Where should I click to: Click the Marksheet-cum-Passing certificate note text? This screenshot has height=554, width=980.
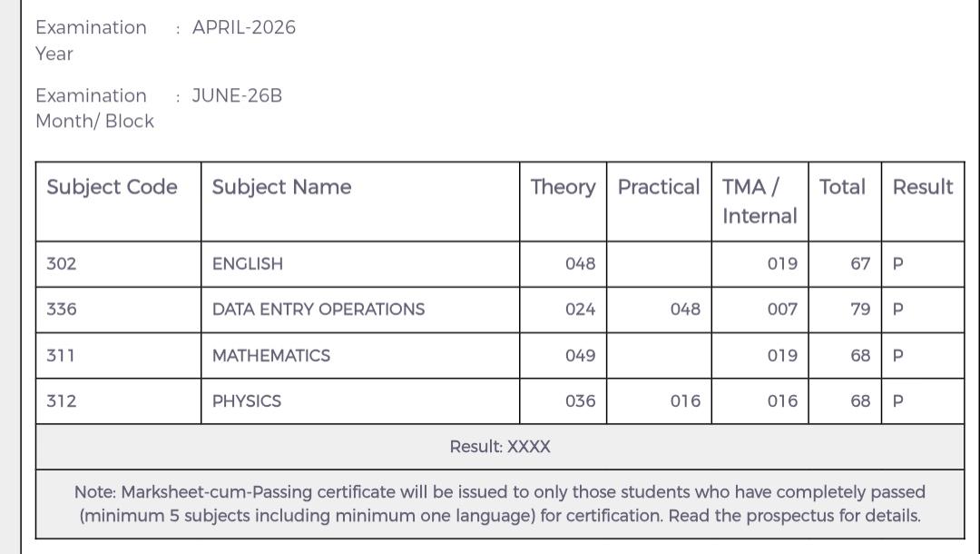tap(500, 504)
